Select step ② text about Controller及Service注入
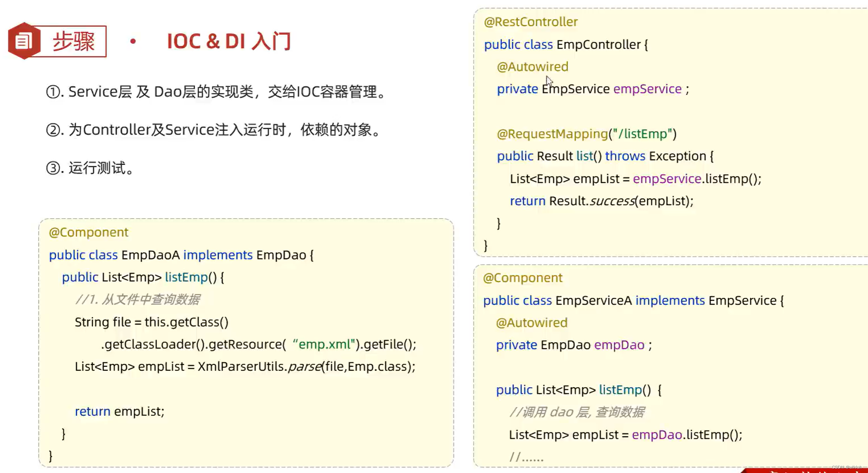Image resolution: width=868 pixels, height=473 pixels. [214, 130]
